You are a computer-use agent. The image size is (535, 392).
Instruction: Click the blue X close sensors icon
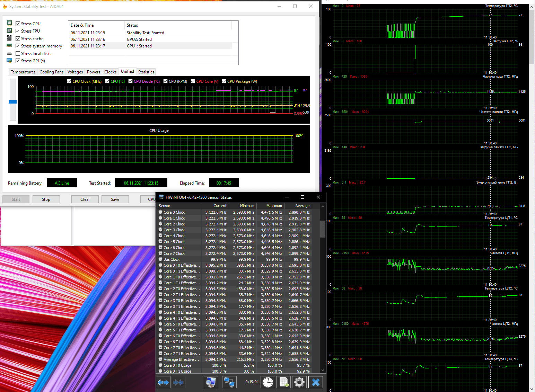315,382
